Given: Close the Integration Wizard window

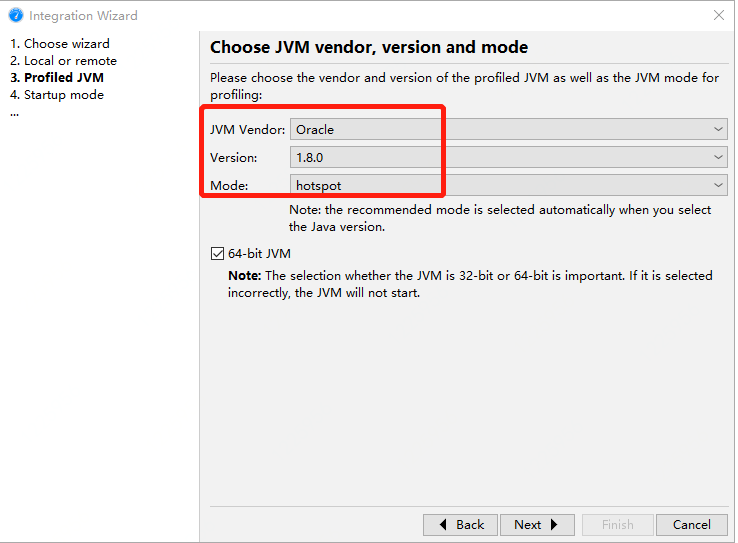Looking at the screenshot, I should (718, 15).
